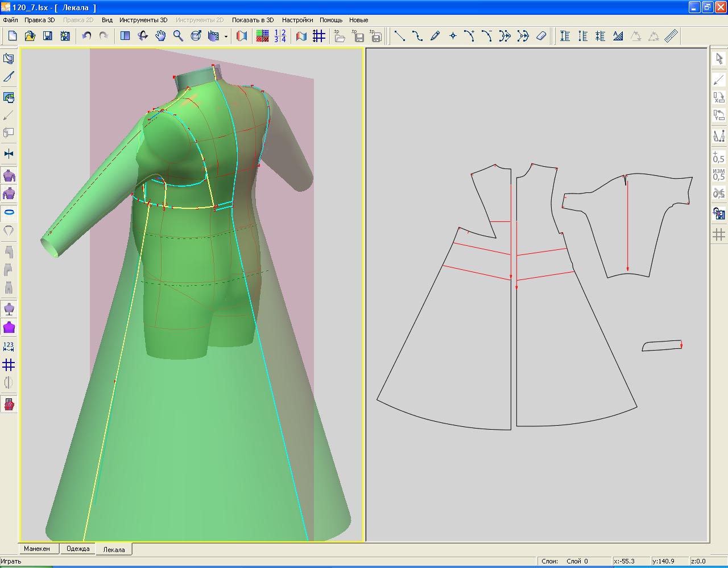Select the Pan hand tool

pyautogui.click(x=160, y=36)
